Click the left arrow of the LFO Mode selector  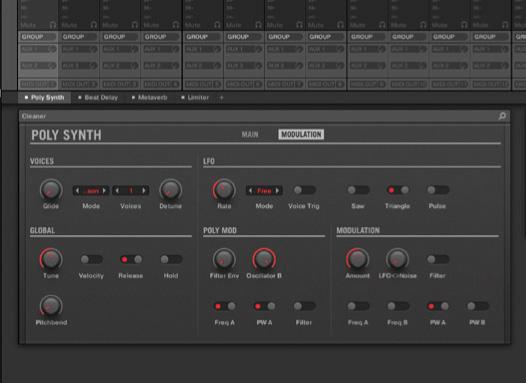tap(250, 190)
